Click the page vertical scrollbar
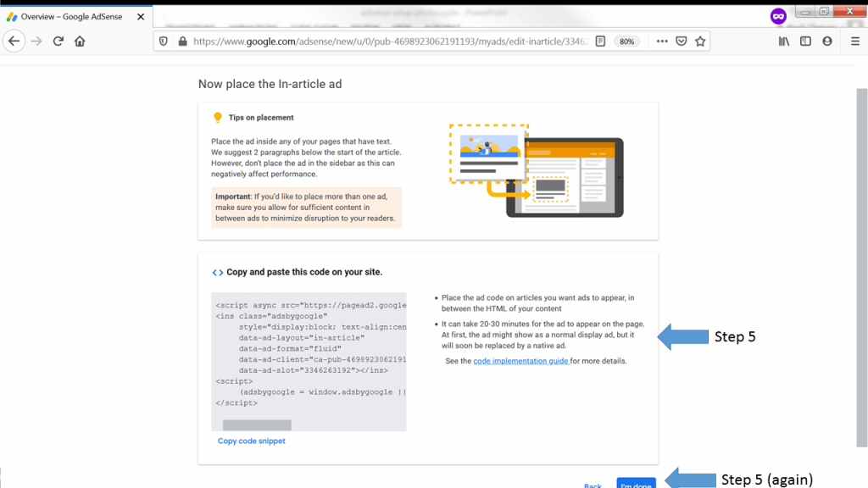Screen dimensions: 868x488 click(862, 267)
